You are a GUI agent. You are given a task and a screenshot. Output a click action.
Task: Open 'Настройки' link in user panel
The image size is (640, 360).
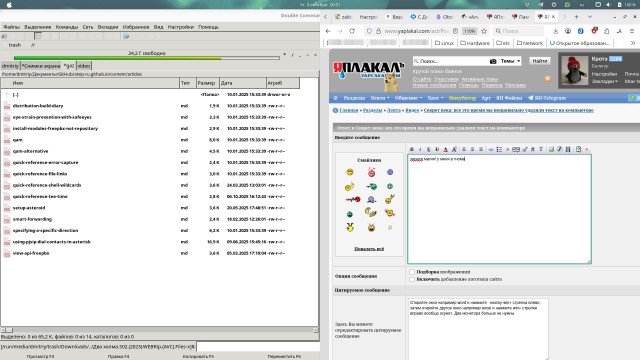click(x=604, y=74)
